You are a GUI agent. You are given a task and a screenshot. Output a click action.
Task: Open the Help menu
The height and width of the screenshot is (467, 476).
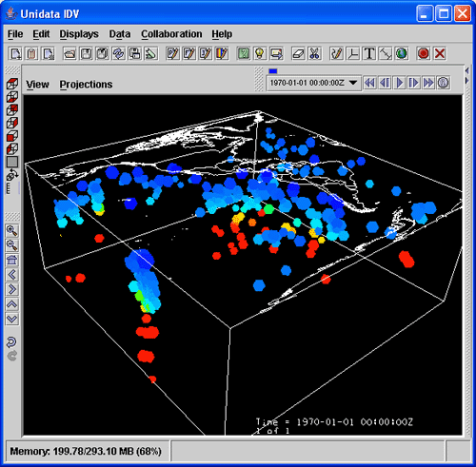[222, 34]
